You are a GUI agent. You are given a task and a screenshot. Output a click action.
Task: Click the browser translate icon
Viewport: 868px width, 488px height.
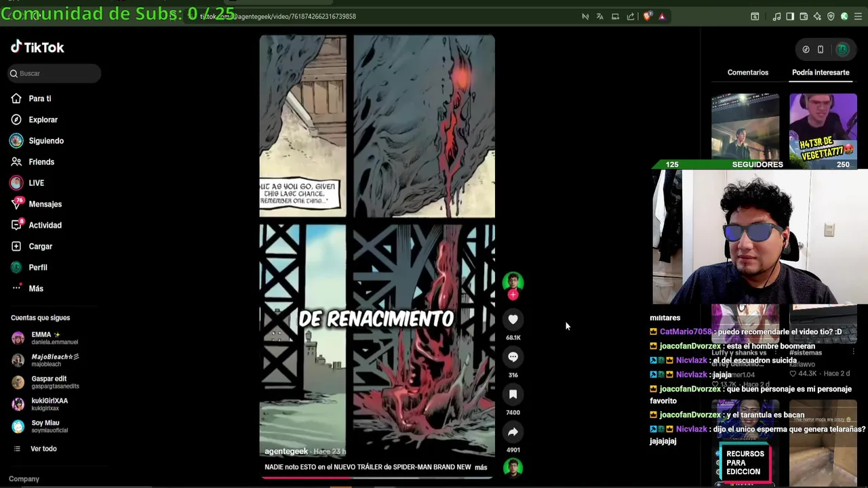599,16
